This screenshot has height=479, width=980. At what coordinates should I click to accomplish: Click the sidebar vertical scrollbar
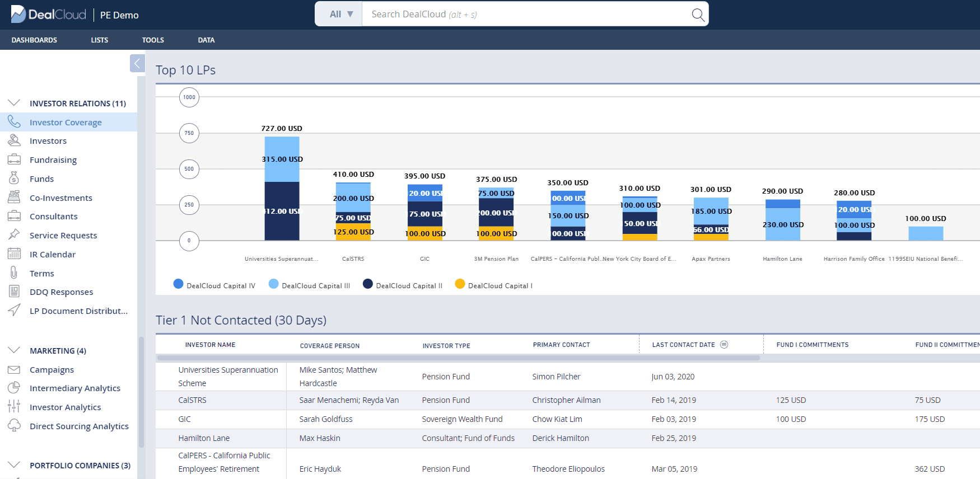141,392
